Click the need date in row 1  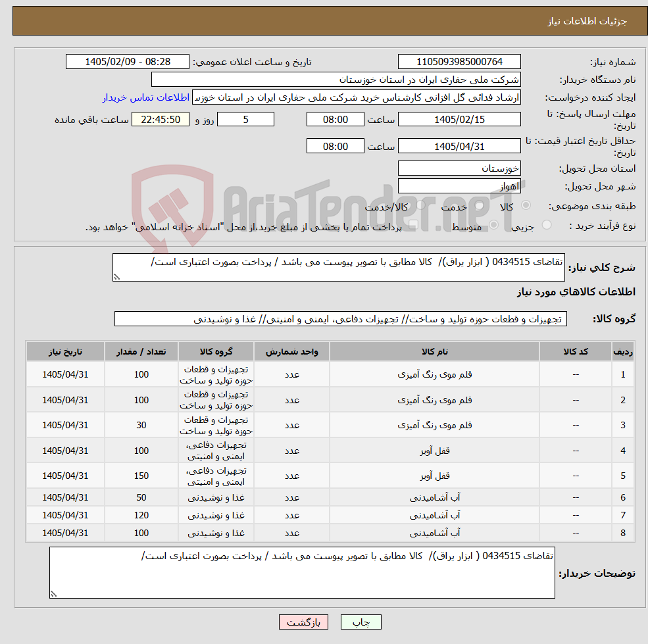click(65, 374)
